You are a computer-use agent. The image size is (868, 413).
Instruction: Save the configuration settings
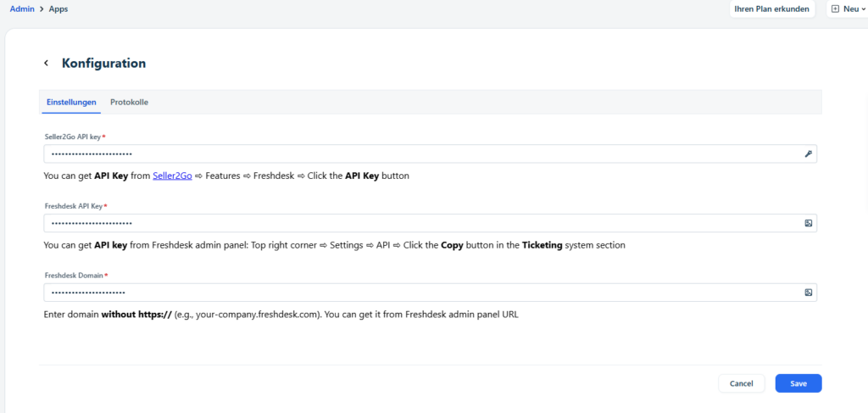798,383
